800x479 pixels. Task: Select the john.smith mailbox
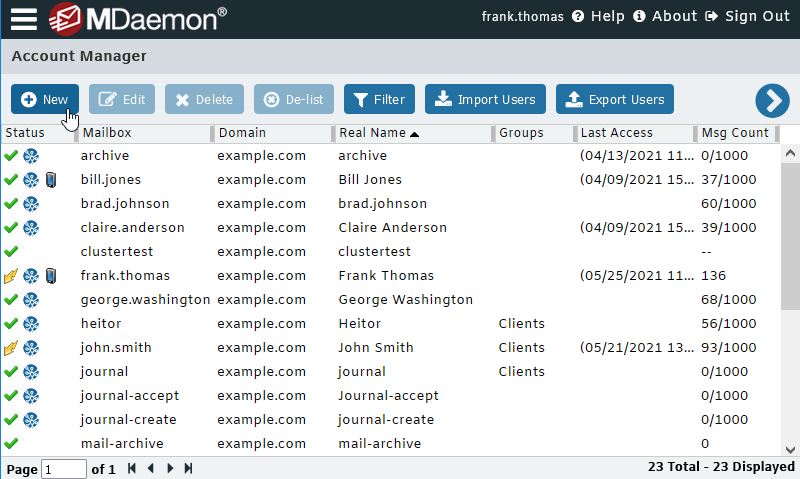pyautogui.click(x=116, y=347)
